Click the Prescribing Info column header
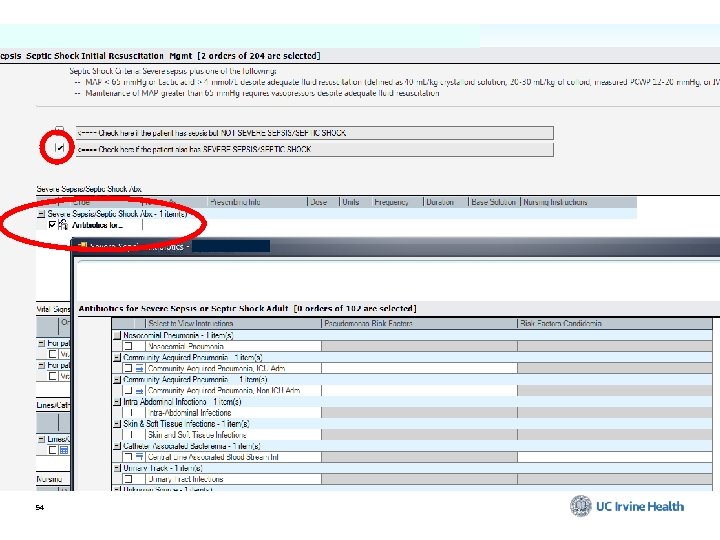The height and width of the screenshot is (540, 720). point(257,202)
